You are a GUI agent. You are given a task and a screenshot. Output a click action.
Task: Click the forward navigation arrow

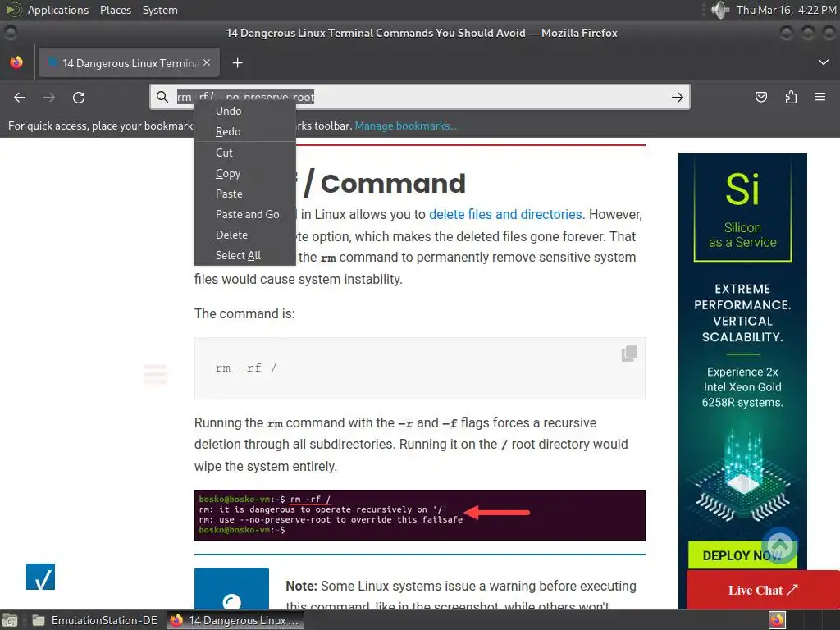49,98
